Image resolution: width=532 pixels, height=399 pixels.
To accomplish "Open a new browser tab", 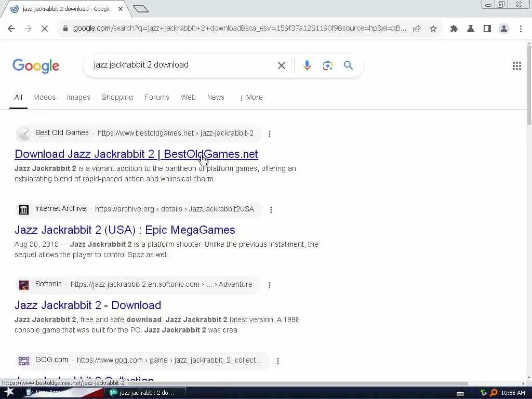I will click(141, 9).
